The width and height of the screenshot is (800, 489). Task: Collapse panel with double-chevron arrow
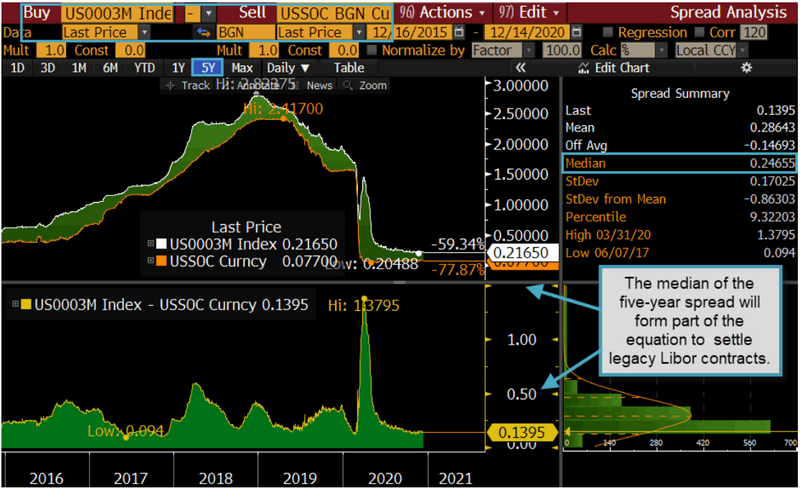[x=520, y=68]
